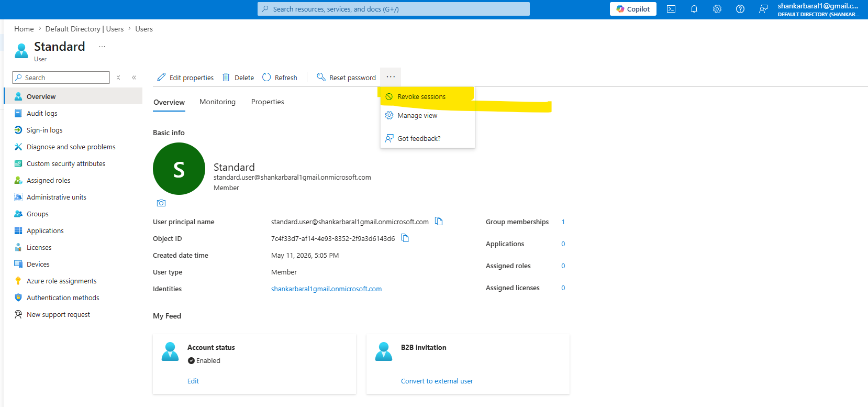Click the top bar feedback icon
Image resolution: width=868 pixels, height=407 pixels.
pos(763,9)
